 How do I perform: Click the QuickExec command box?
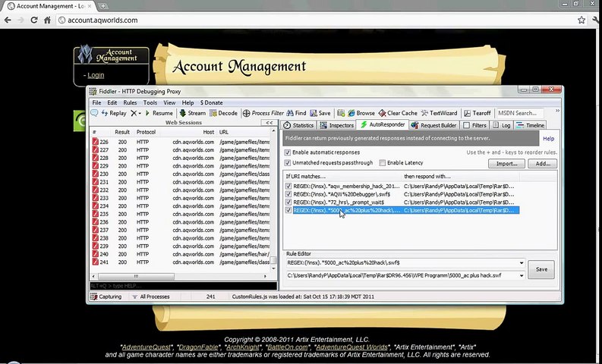click(x=183, y=286)
